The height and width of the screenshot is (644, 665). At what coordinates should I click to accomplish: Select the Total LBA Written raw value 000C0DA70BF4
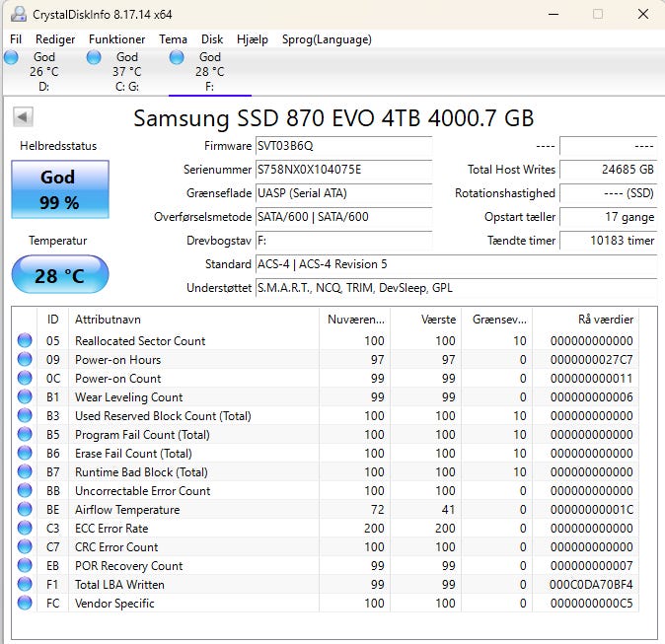(x=591, y=584)
